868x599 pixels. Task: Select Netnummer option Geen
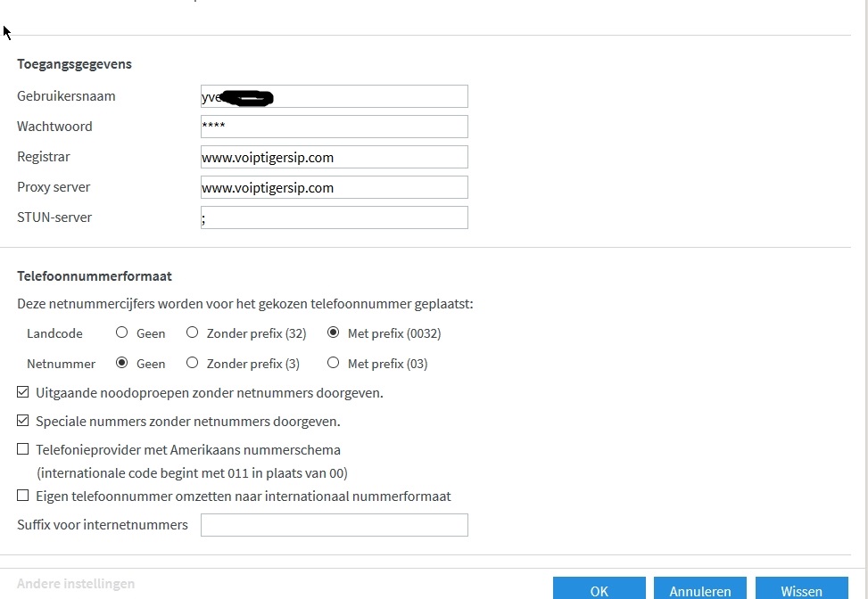click(122, 364)
